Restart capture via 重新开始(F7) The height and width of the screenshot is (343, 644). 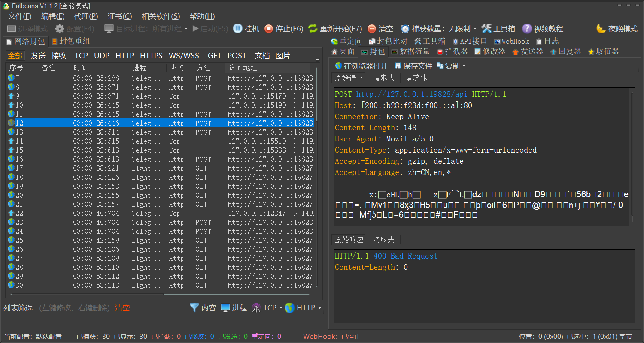pyautogui.click(x=335, y=29)
